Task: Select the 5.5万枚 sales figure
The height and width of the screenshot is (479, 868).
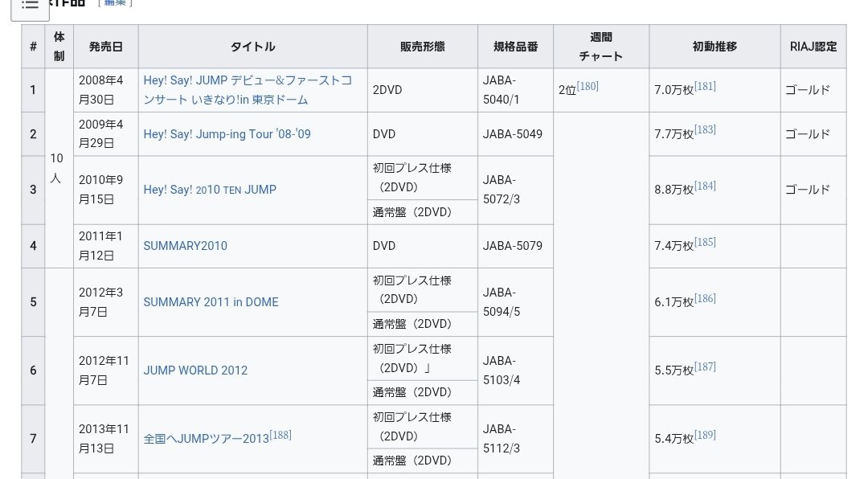Action: 674,371
